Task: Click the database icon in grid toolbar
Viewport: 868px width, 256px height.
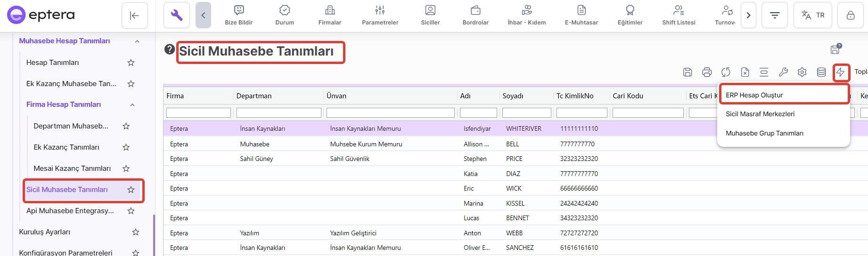Action: (821, 72)
